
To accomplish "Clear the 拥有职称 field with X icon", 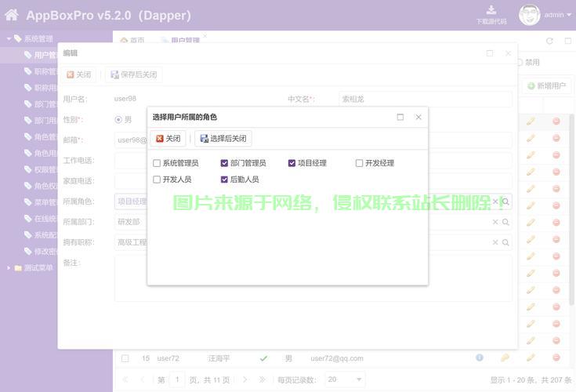I will tap(495, 243).
